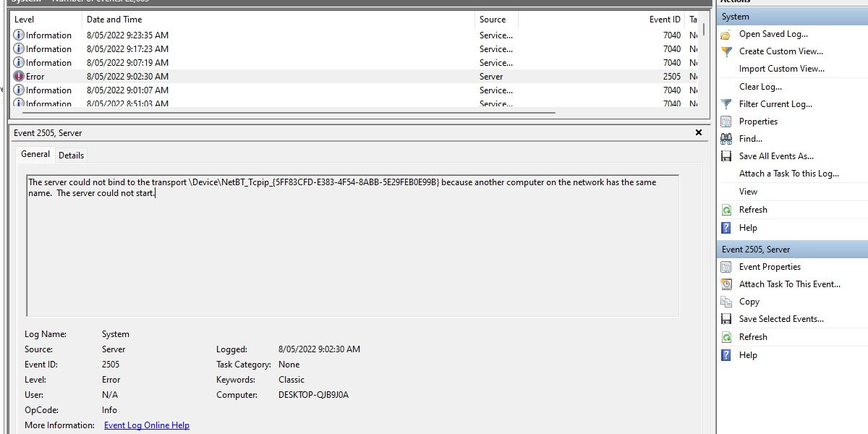Switch to the Details tab
The width and height of the screenshot is (868, 434).
pyautogui.click(x=72, y=156)
